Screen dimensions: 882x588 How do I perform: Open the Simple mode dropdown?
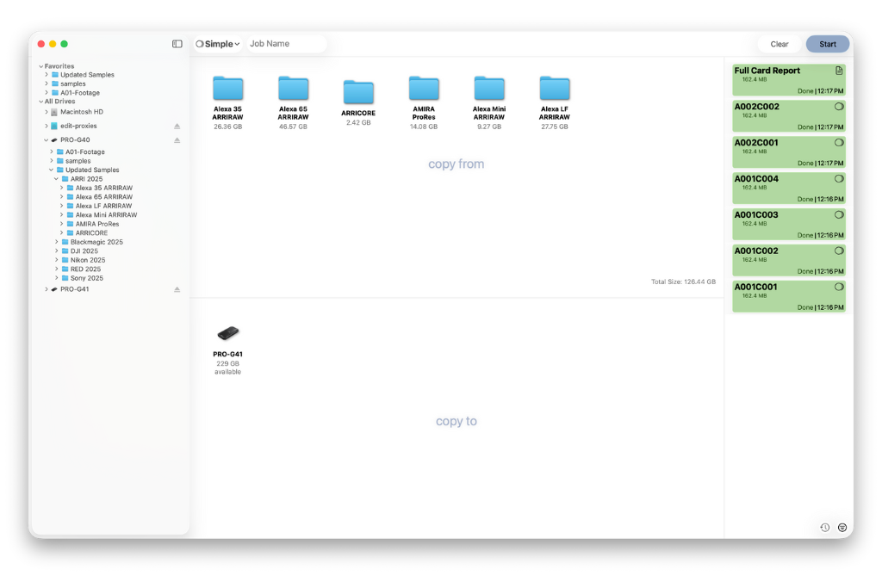click(x=218, y=44)
